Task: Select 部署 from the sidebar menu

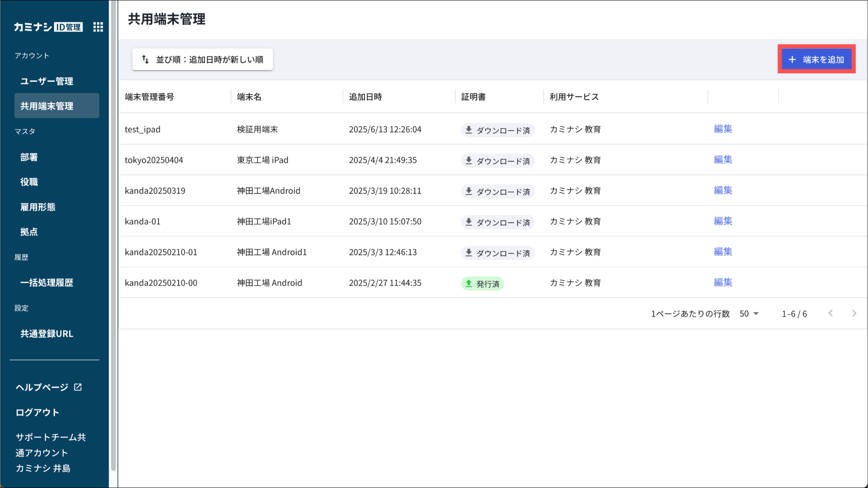Action: 29,157
